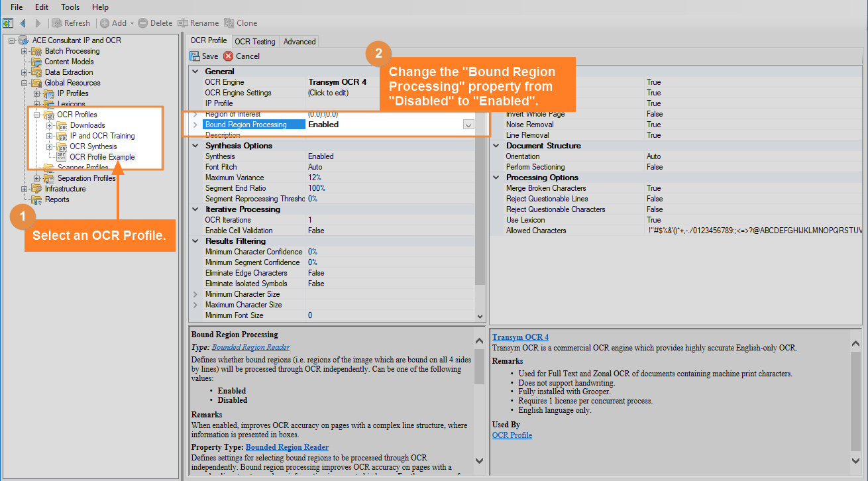Save the OCR profile changes

[204, 56]
